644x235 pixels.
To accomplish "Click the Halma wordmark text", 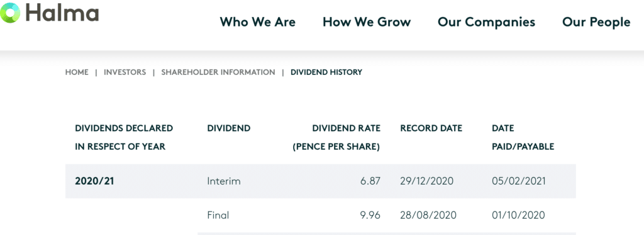I will (62, 13).
